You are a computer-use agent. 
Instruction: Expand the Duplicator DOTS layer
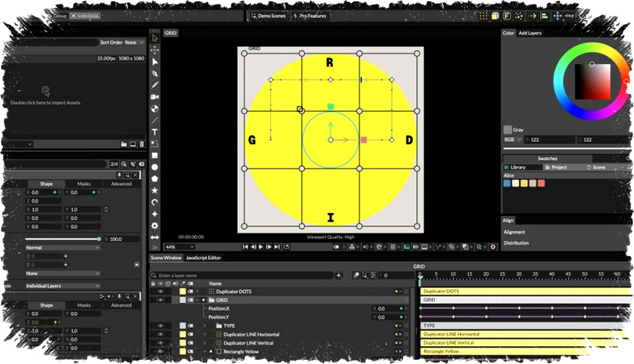[x=197, y=292]
